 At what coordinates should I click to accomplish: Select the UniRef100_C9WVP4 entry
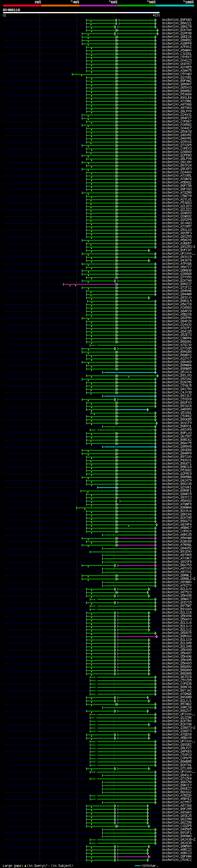(x=177, y=338)
